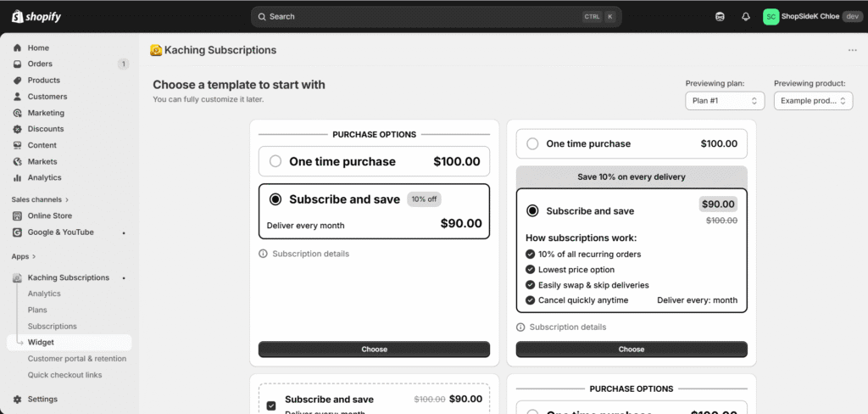The width and height of the screenshot is (868, 414).
Task: Click the Kaching Subscriptions pin dot
Action: [x=124, y=277]
